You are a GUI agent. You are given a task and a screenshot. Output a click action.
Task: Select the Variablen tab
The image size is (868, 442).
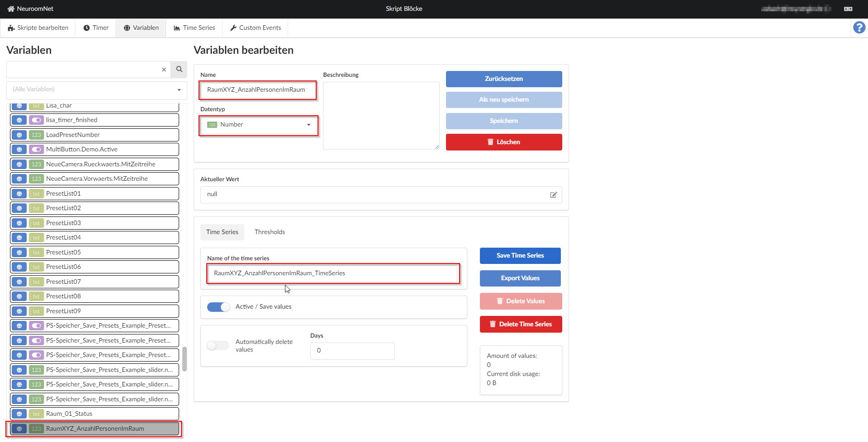pyautogui.click(x=141, y=28)
